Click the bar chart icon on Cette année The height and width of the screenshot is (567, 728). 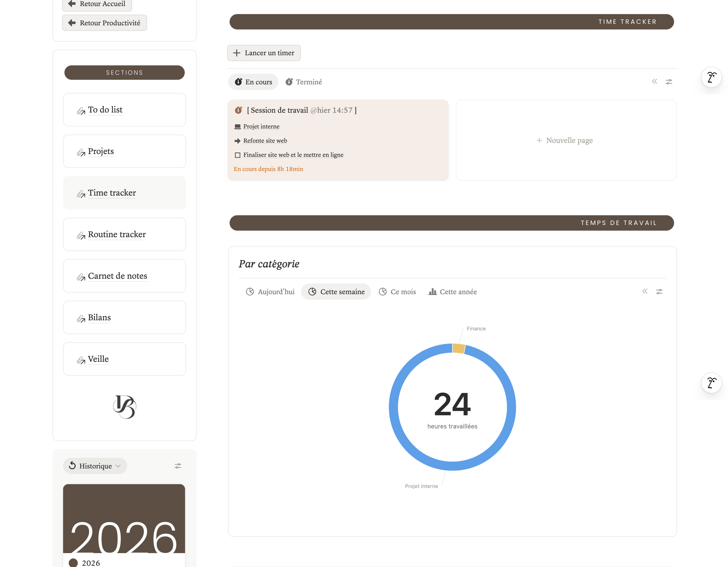[x=433, y=292]
